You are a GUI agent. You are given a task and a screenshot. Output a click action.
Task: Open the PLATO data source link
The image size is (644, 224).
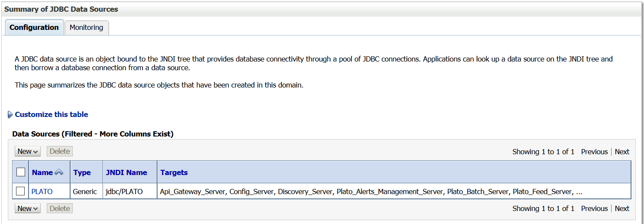[x=42, y=191]
